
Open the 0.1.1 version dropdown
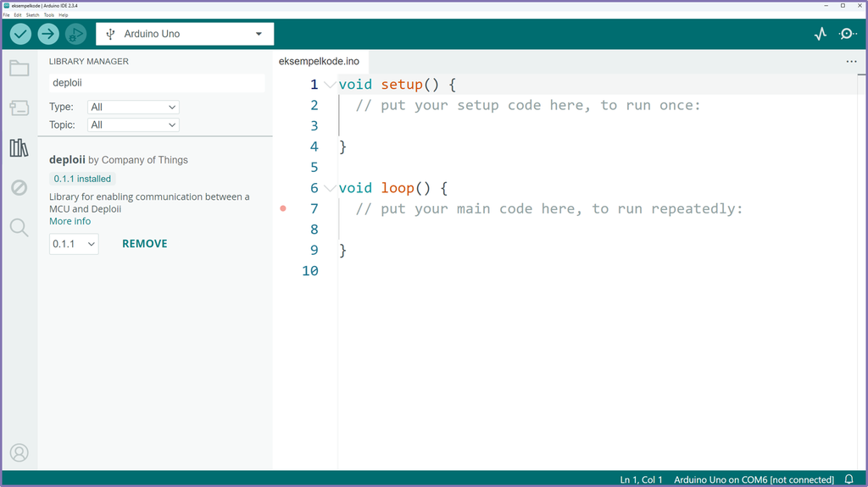(75, 244)
